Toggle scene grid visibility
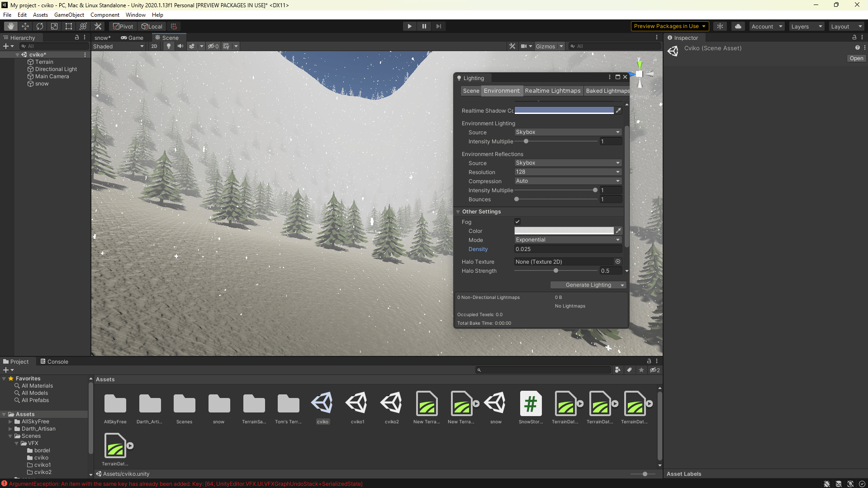 [x=226, y=46]
